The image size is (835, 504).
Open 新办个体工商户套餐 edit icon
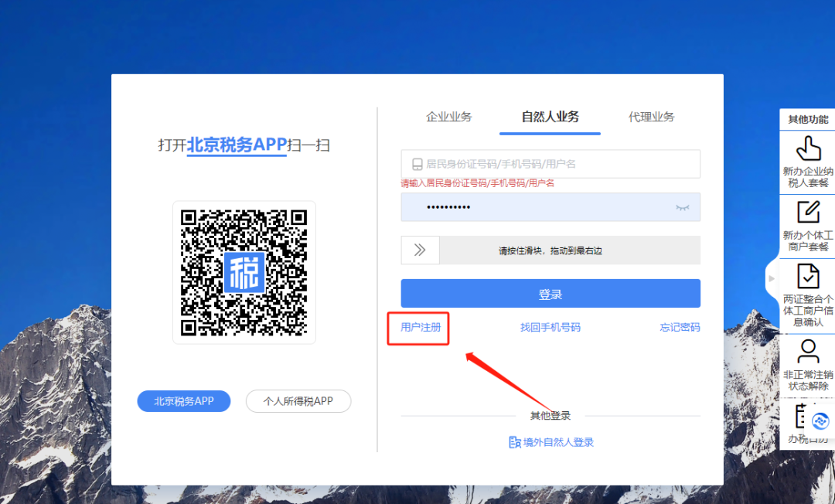point(809,212)
